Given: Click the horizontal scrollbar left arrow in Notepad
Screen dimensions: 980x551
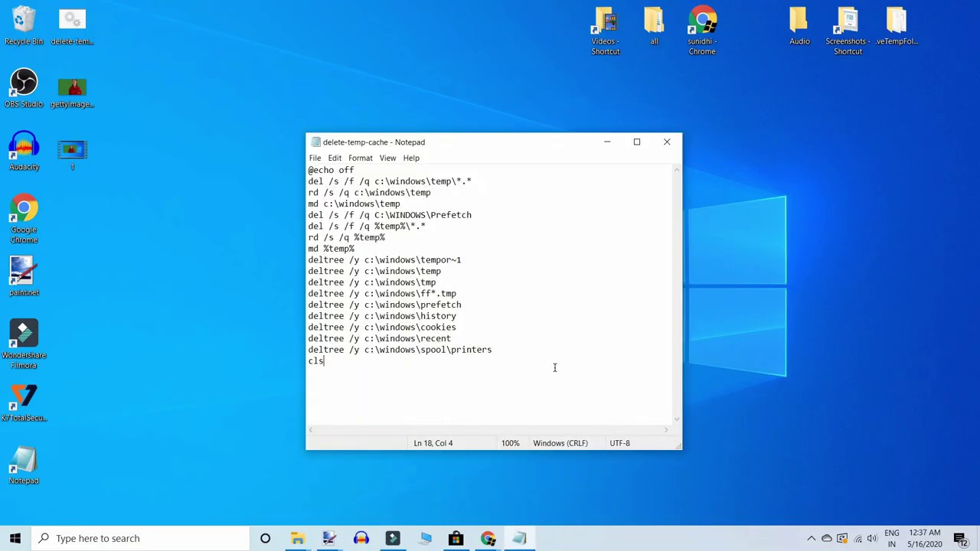Looking at the screenshot, I should [x=312, y=429].
